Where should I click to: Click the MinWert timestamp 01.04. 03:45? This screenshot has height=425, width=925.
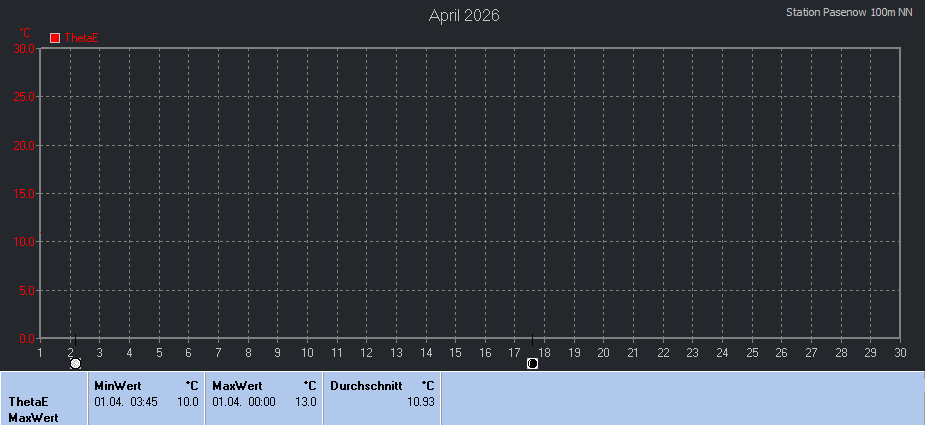pos(126,401)
